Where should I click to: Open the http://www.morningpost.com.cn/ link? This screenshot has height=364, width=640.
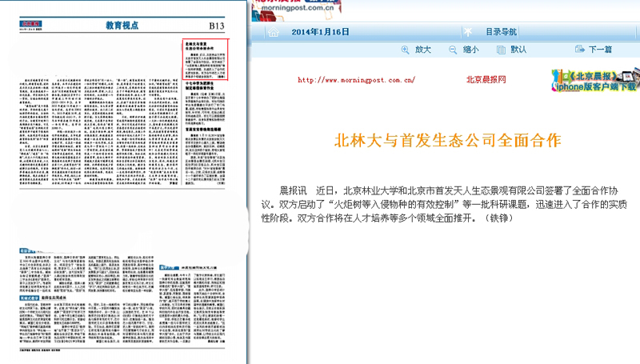(356, 80)
